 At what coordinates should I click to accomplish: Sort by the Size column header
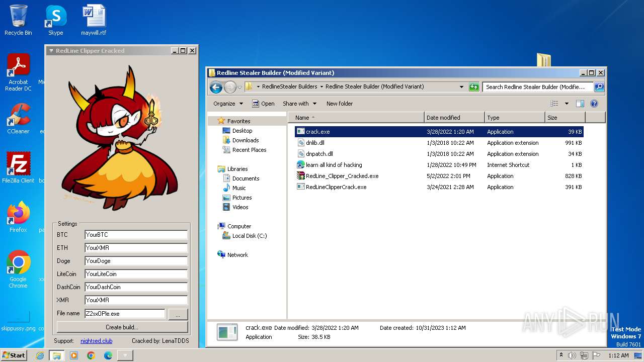[565, 118]
